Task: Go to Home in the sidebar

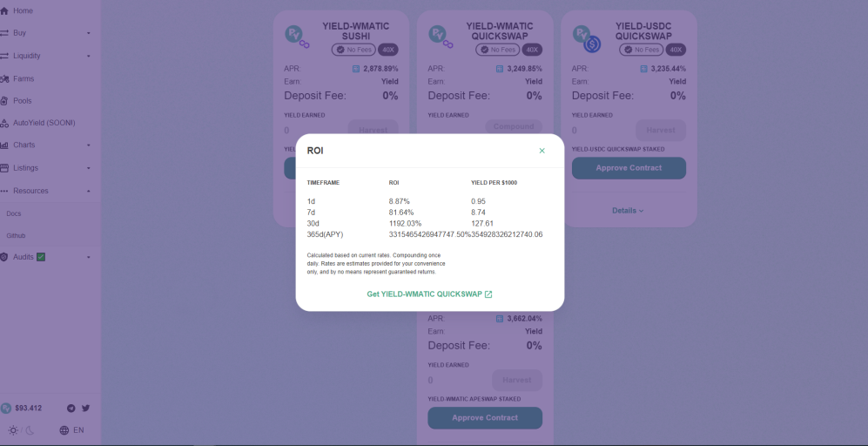Action: 23,11
